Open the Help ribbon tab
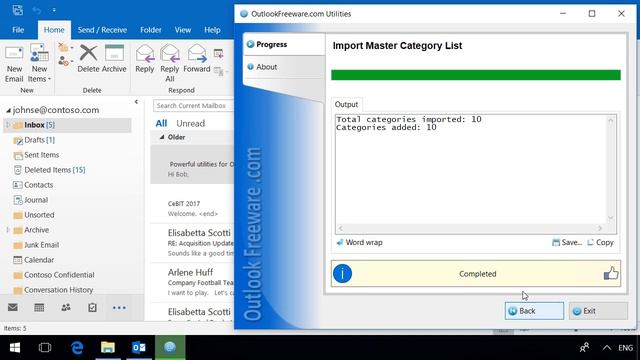This screenshot has height=360, width=640. click(212, 30)
